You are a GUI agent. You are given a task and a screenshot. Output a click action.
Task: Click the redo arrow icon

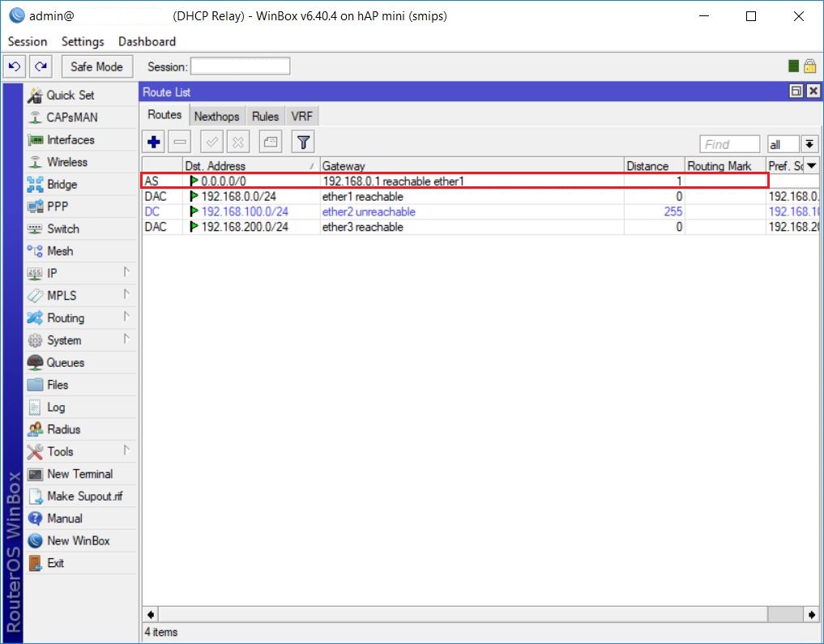[x=41, y=66]
